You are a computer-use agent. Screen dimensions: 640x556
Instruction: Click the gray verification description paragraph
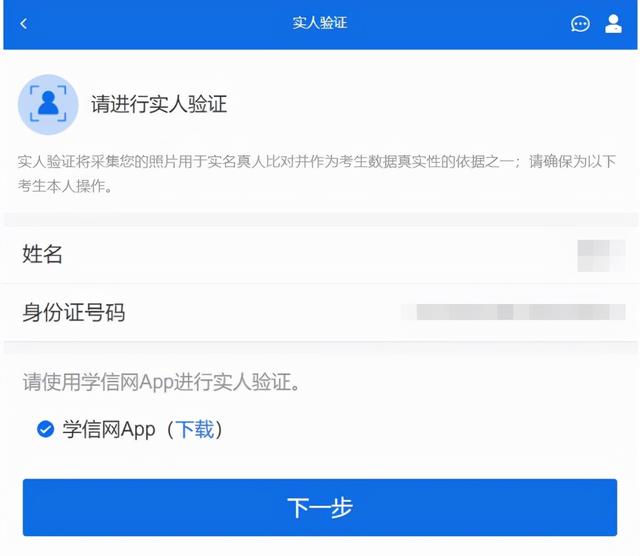coord(317,173)
